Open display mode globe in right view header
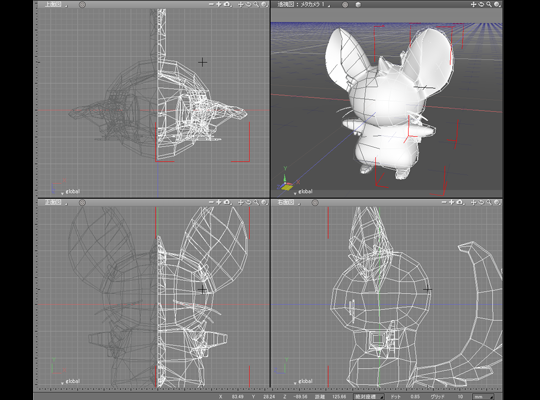 (x=497, y=202)
